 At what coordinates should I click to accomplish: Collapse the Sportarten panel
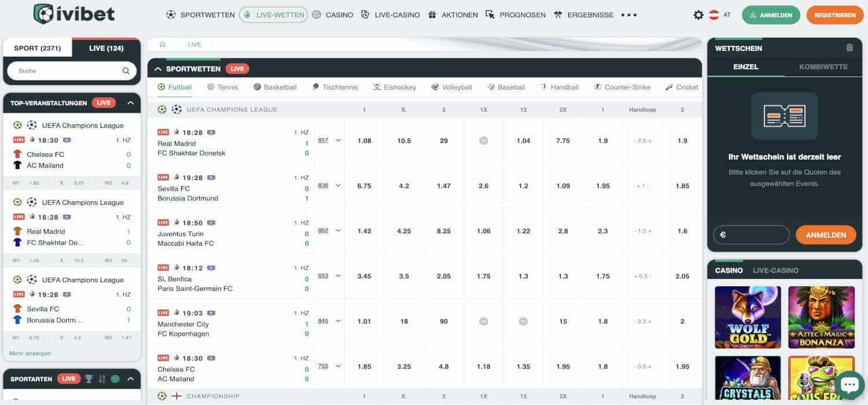pyautogui.click(x=130, y=379)
